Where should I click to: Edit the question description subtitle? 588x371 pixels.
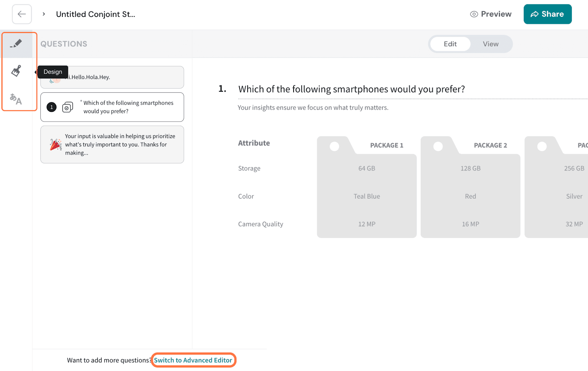pyautogui.click(x=313, y=108)
